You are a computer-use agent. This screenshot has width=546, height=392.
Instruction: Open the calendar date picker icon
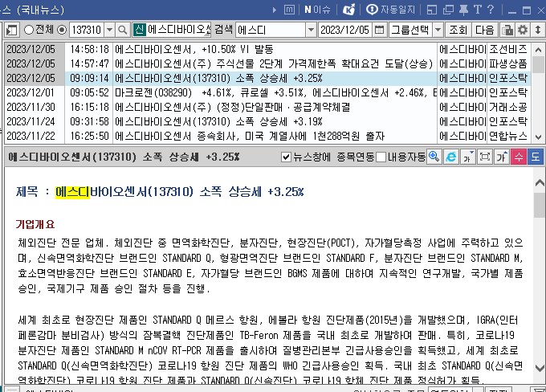[379, 30]
